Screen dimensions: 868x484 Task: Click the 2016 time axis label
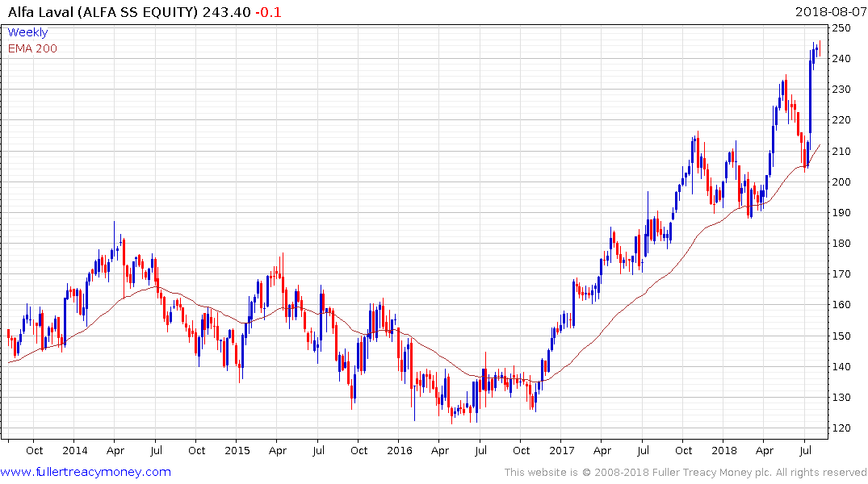tap(400, 450)
